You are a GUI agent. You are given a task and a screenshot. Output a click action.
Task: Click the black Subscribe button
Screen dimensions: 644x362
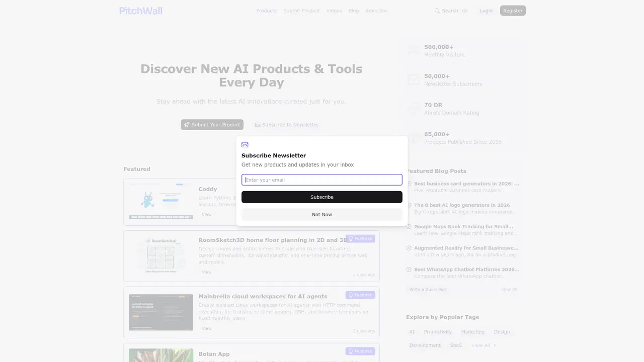coord(322,197)
